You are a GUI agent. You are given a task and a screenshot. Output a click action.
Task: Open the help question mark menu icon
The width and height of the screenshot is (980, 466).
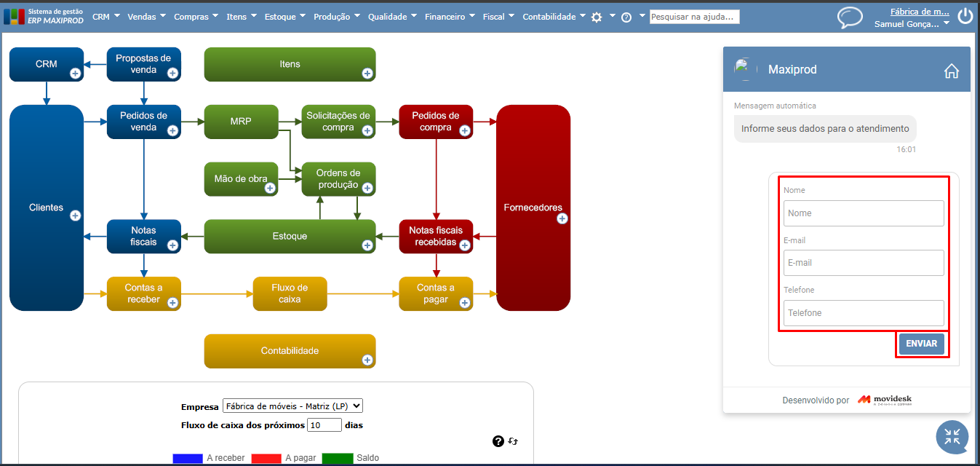point(626,17)
